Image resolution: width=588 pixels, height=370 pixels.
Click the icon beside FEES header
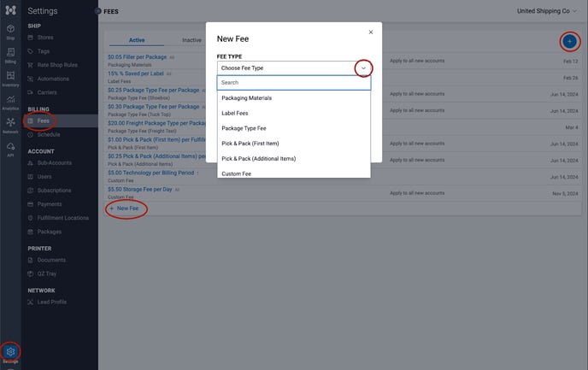coord(98,11)
